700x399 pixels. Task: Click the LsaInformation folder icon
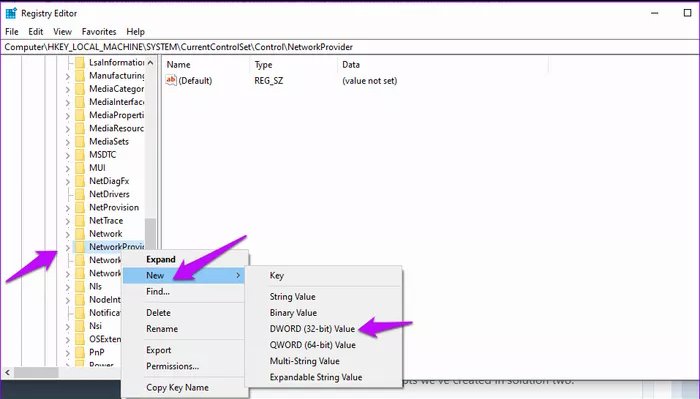click(80, 62)
